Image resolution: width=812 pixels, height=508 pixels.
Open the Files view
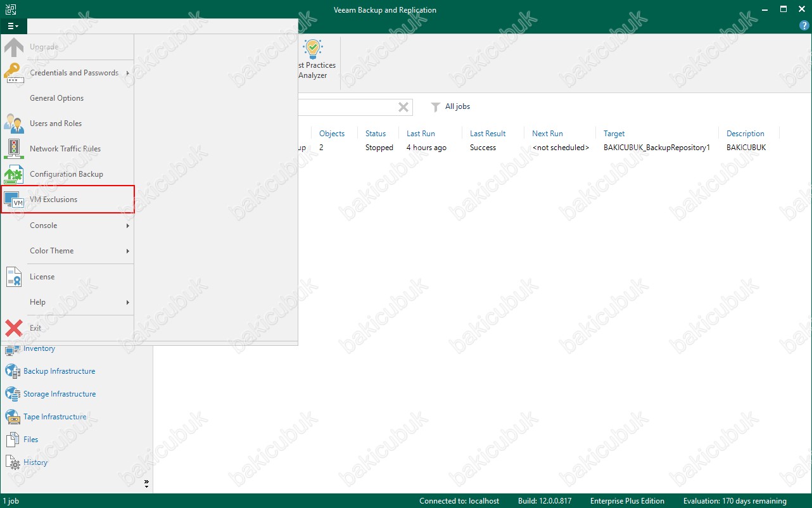[31, 440]
